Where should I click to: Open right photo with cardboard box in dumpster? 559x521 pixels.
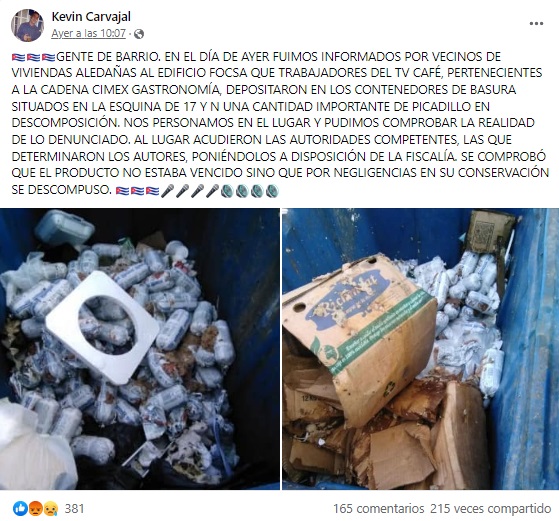coord(420,349)
